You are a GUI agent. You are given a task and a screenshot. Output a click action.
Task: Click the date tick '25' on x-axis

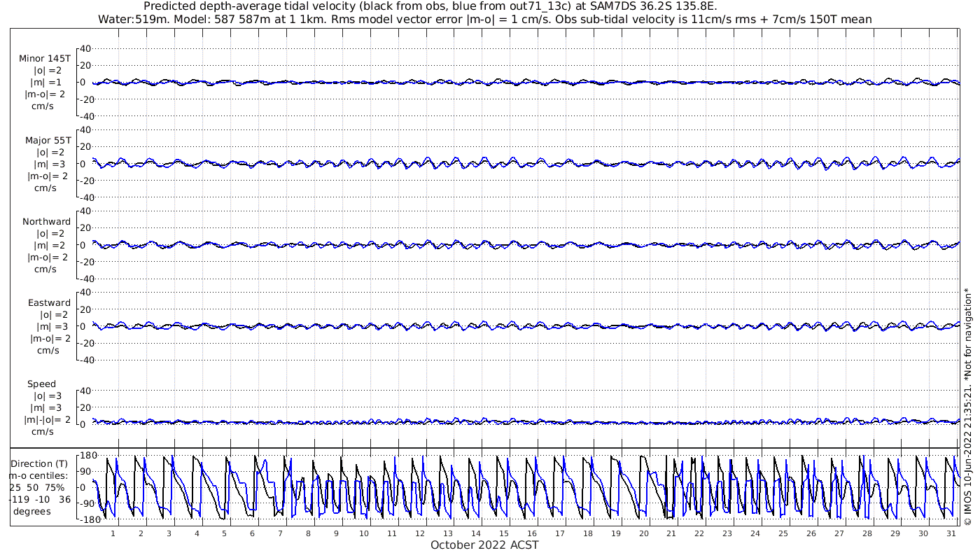[x=783, y=533]
